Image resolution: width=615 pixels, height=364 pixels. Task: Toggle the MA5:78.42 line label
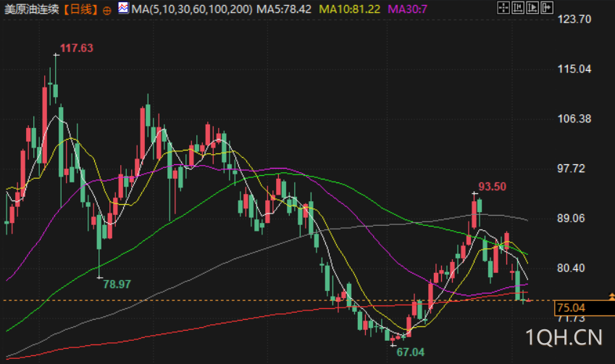point(284,9)
